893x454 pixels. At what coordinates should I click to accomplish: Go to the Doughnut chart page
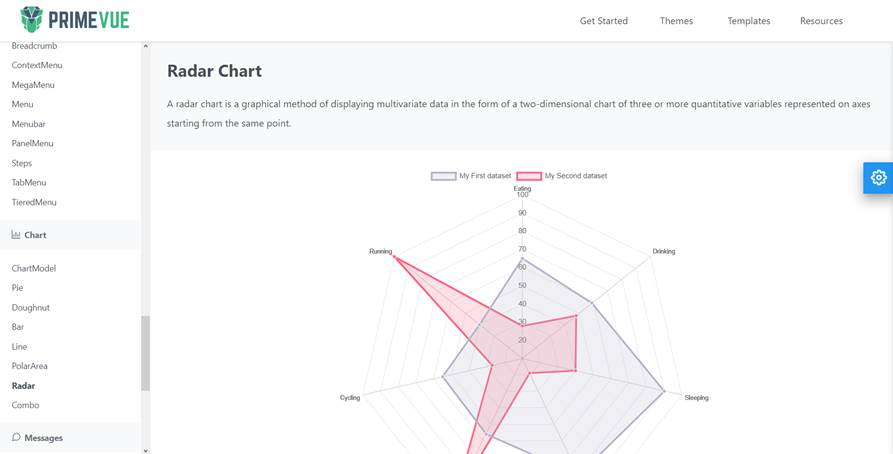(30, 307)
